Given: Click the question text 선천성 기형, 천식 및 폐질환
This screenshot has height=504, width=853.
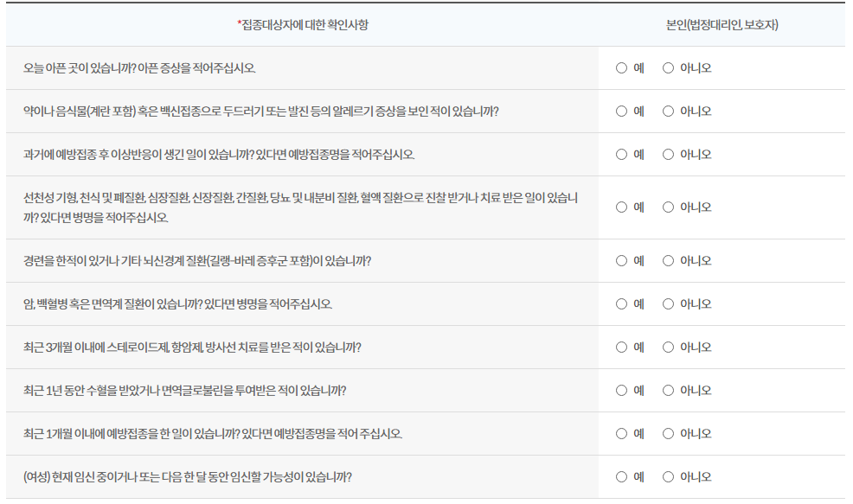Looking at the screenshot, I should (300, 207).
